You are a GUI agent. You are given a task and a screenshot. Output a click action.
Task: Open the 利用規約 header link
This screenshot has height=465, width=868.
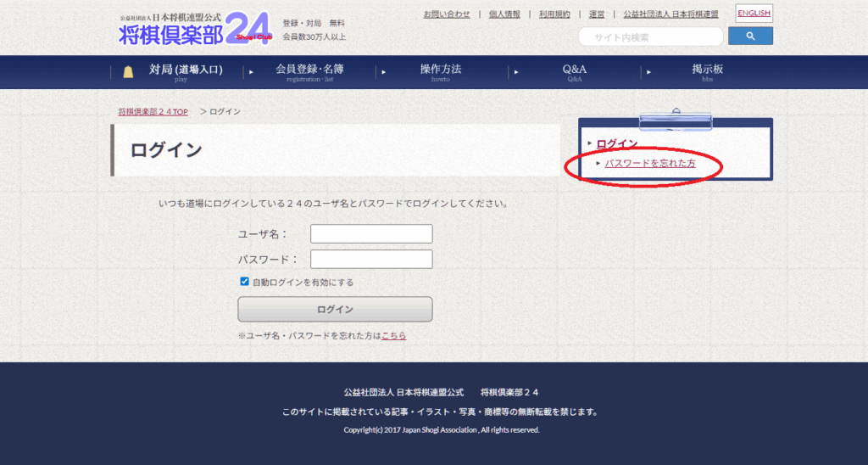pyautogui.click(x=554, y=14)
